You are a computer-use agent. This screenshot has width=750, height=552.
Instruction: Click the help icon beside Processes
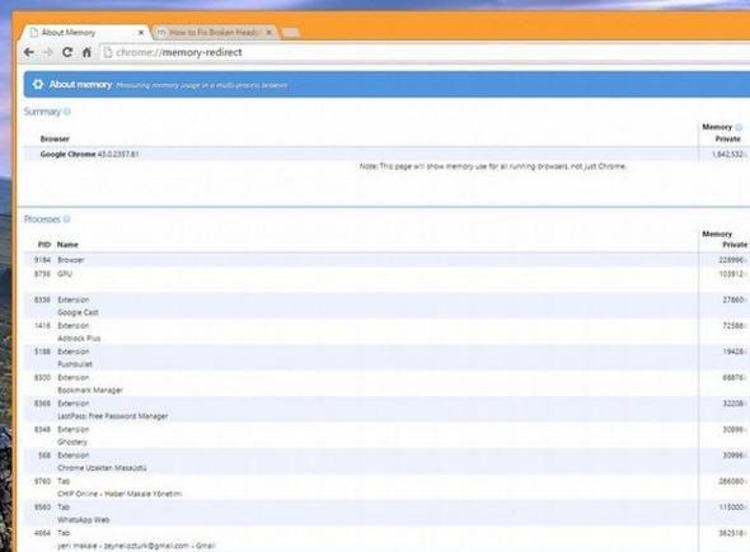point(67,219)
